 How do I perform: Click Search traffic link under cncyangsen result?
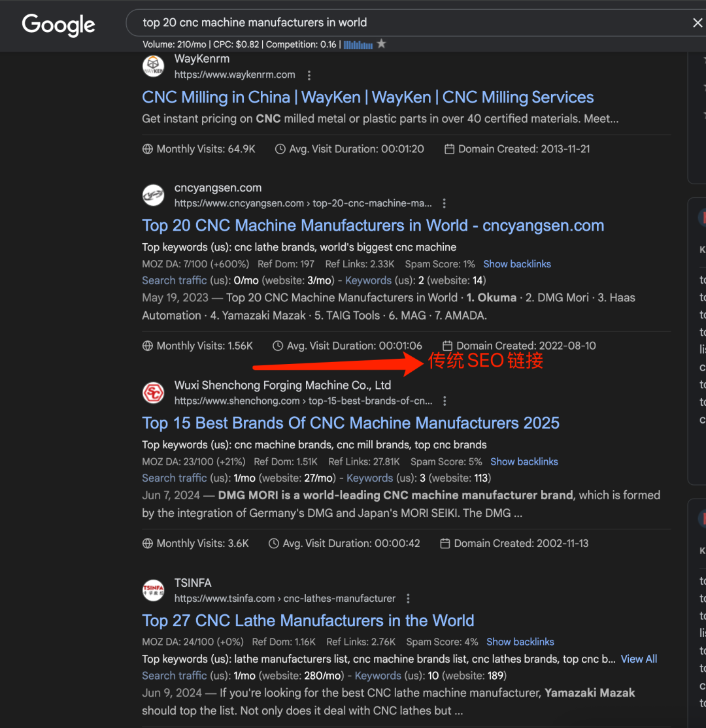pyautogui.click(x=174, y=280)
